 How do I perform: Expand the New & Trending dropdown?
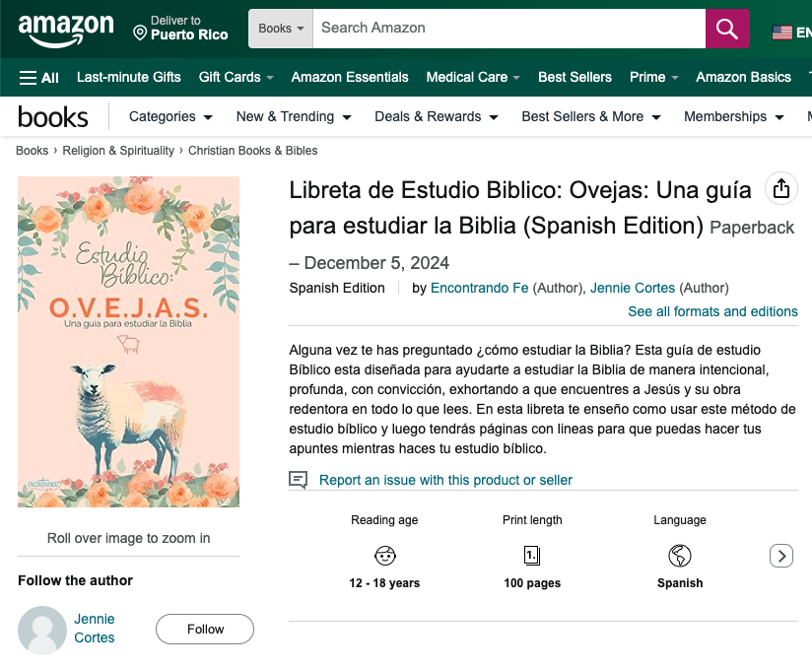(x=294, y=116)
